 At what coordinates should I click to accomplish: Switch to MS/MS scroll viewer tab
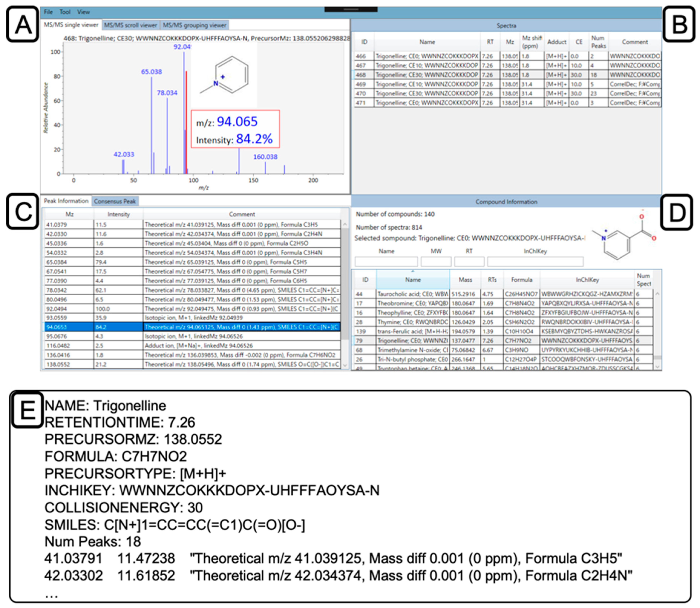coord(131,25)
